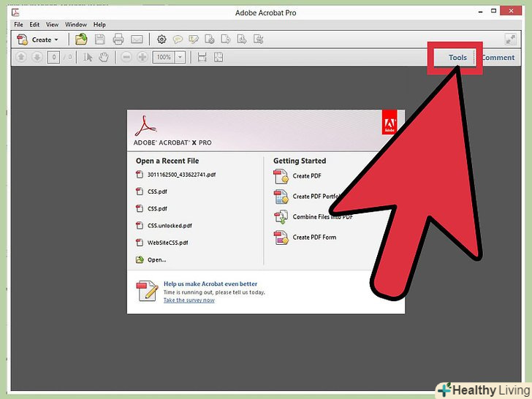The width and height of the screenshot is (532, 399).
Task: Click the Email envelope icon
Action: (x=137, y=39)
